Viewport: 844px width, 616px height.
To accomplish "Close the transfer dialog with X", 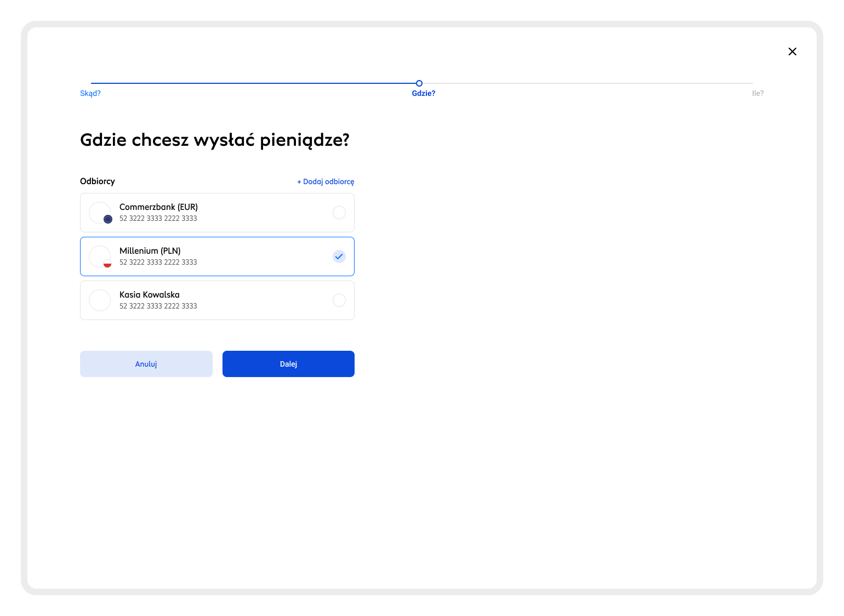I will [792, 52].
